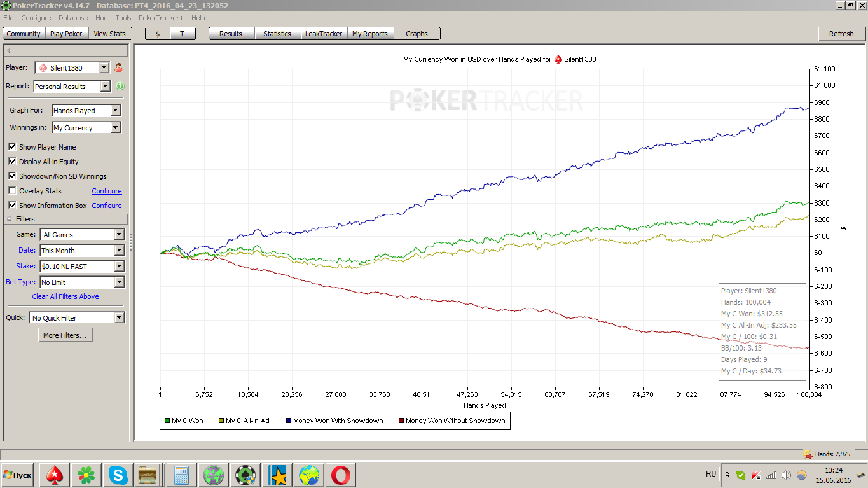Open the Database menu
The image size is (868, 488).
click(73, 18)
